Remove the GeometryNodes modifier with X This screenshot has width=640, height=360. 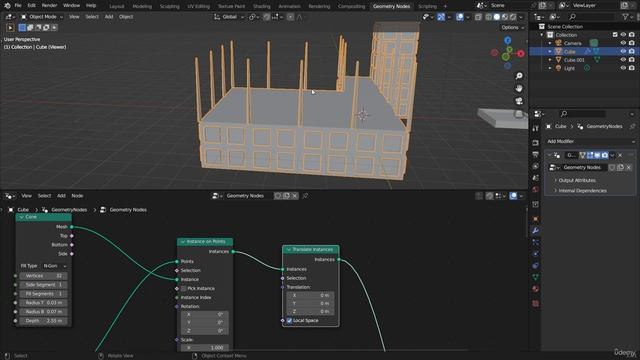coord(620,155)
